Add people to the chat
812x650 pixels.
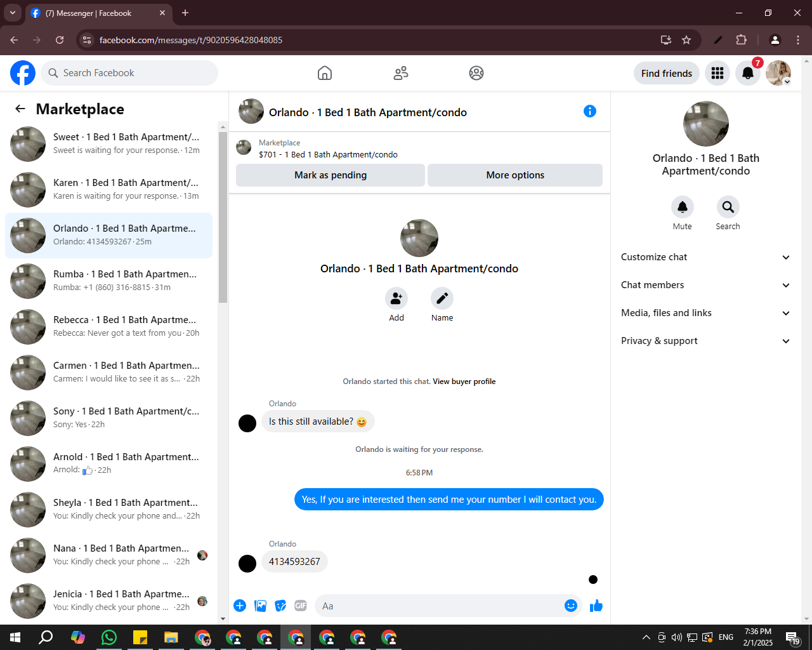tap(396, 298)
